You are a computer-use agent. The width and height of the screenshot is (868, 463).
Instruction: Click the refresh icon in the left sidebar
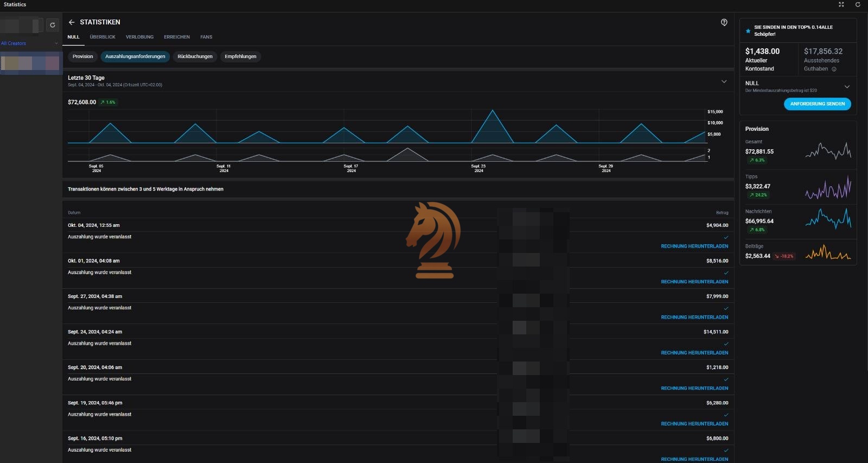point(53,25)
